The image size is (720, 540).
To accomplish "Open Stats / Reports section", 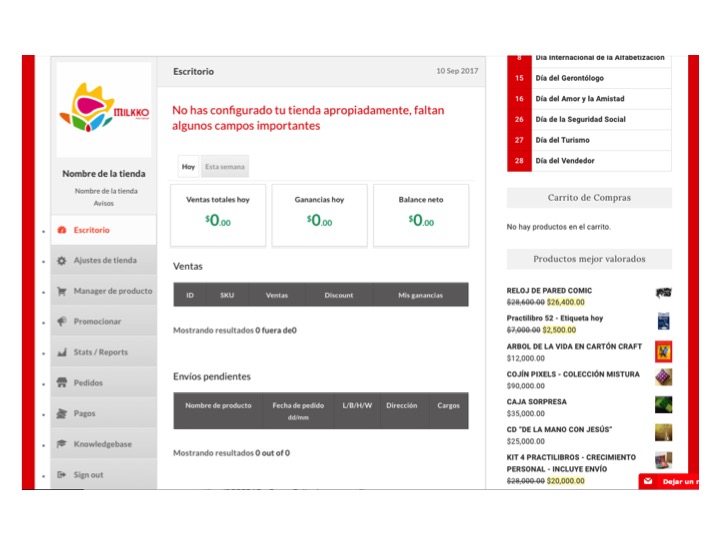I will 104,352.
